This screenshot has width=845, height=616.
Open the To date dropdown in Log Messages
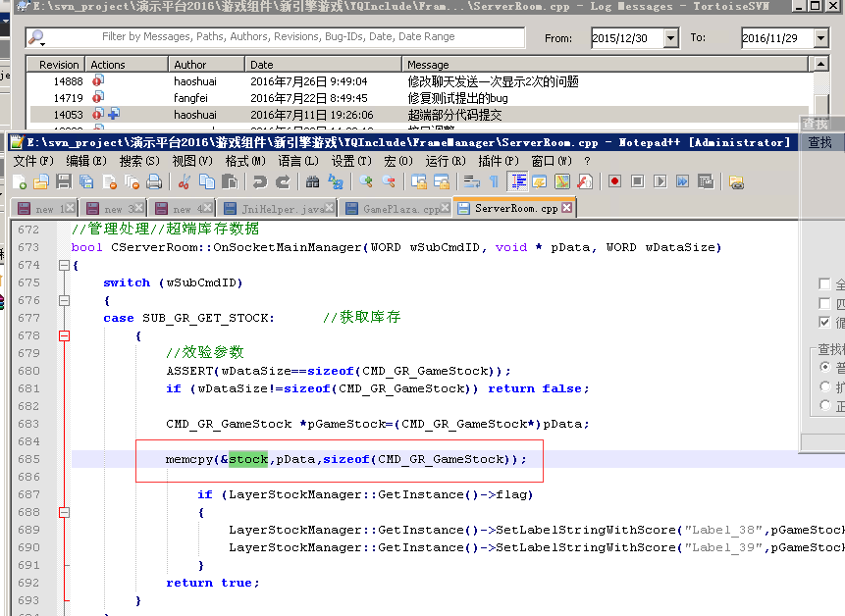click(x=820, y=38)
